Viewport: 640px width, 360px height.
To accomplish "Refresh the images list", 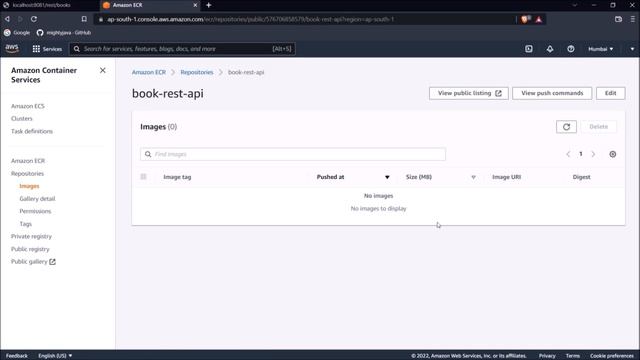I will [566, 127].
